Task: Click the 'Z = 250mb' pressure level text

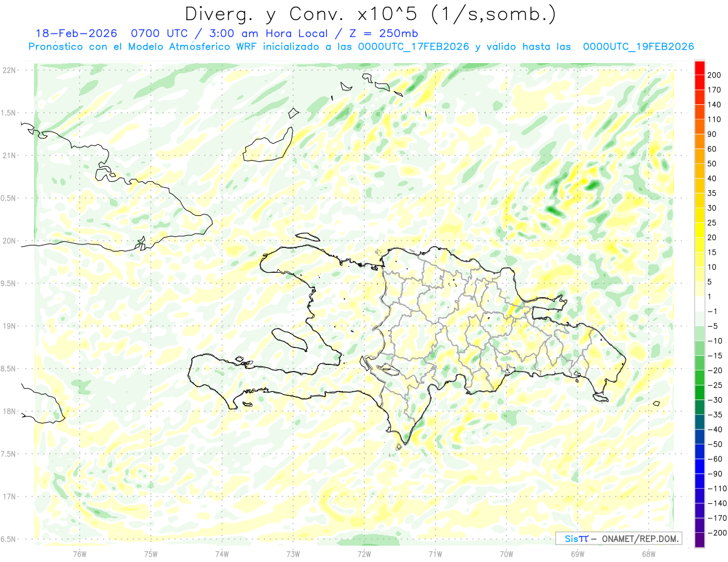Action: click(x=382, y=33)
